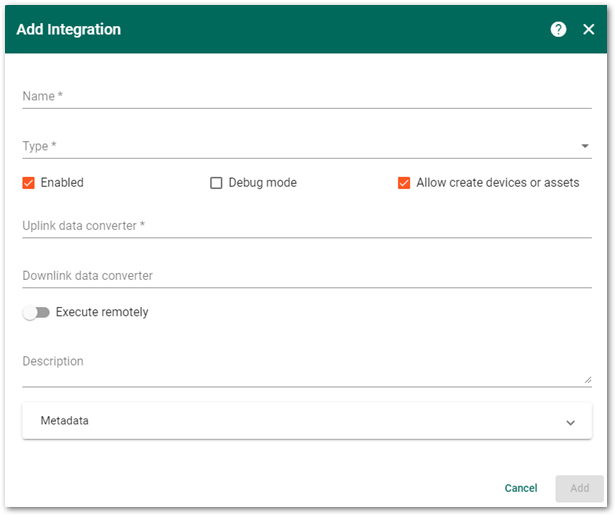Screen dimensions: 616x516
Task: Close the Add Integration dialog
Action: [x=589, y=29]
